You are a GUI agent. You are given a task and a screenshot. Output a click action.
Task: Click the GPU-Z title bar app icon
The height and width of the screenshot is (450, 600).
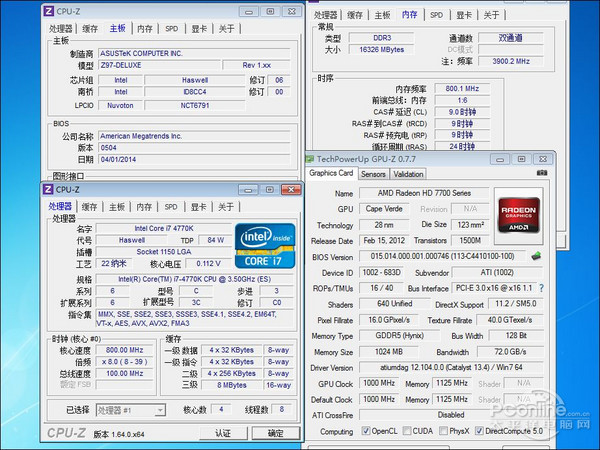point(311,157)
